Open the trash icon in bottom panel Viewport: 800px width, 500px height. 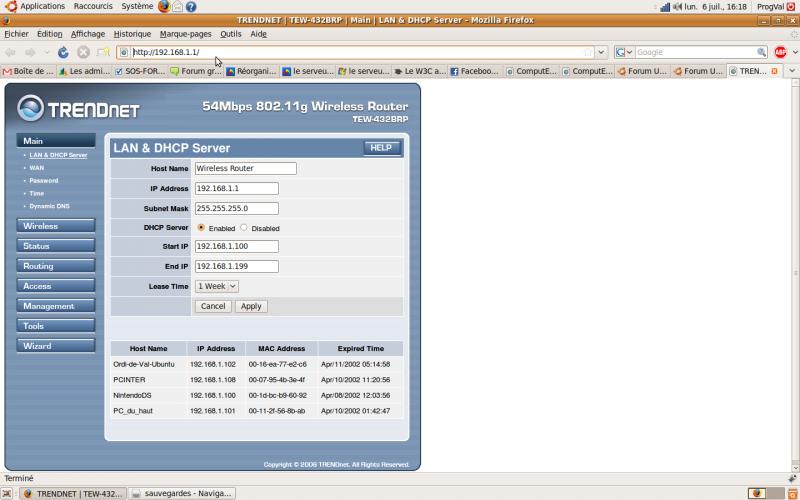coord(793,493)
